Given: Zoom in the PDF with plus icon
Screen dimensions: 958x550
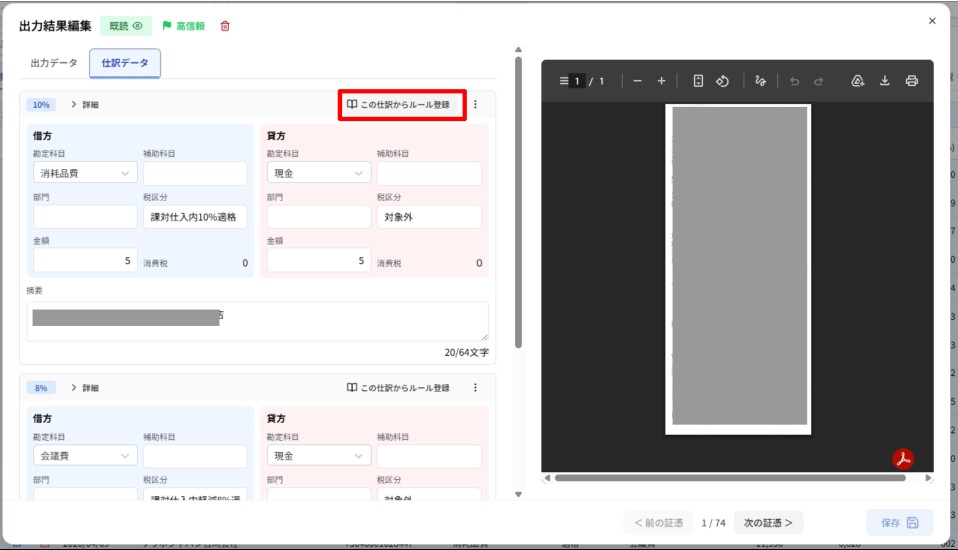Looking at the screenshot, I should point(661,81).
